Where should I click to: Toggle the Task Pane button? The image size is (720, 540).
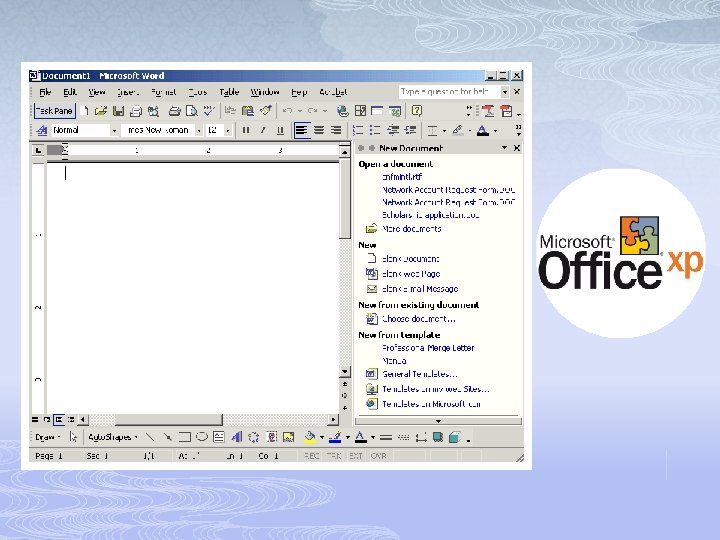tap(54, 111)
